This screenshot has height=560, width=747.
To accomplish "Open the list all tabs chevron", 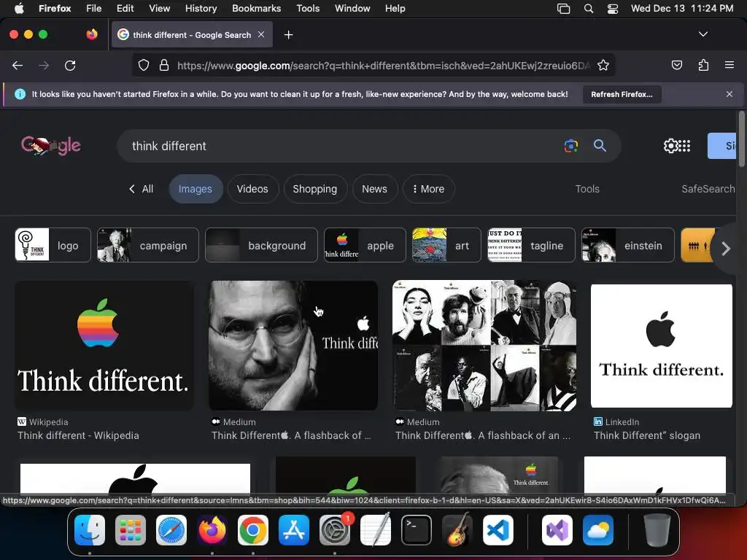I will coord(703,34).
